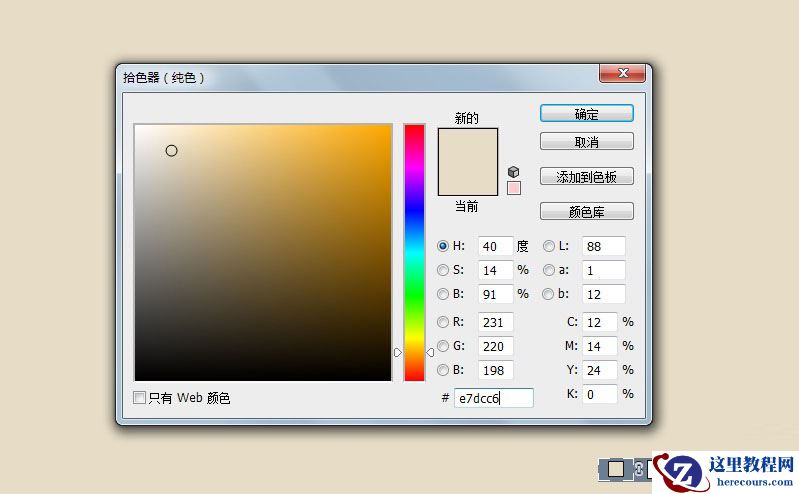Select the Lab b radio button beside 12

click(548, 294)
